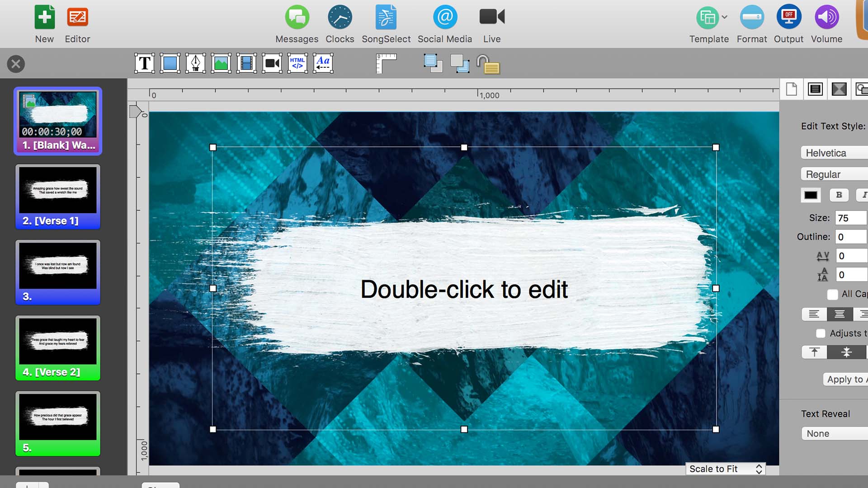This screenshot has height=488, width=868.
Task: Click the Double-click to edit text
Action: click(464, 289)
